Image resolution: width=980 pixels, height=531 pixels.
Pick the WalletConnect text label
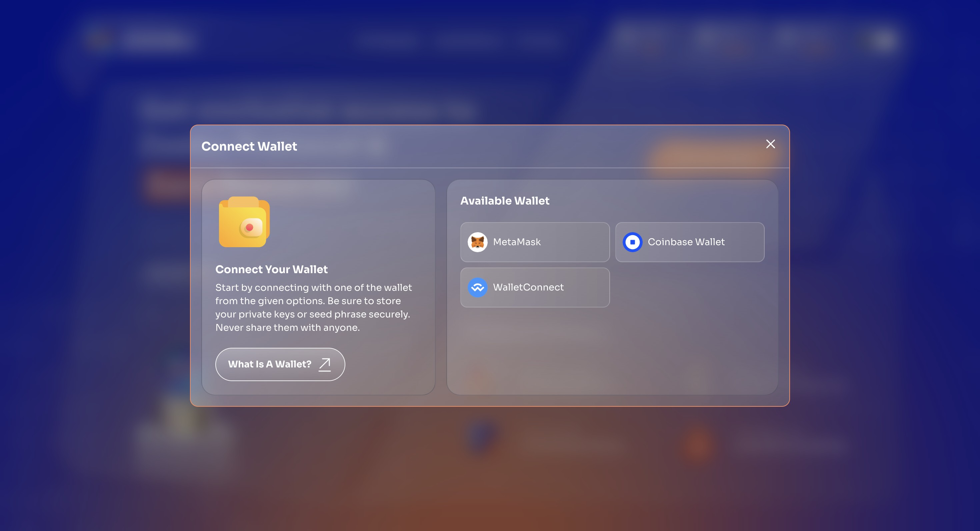528,287
